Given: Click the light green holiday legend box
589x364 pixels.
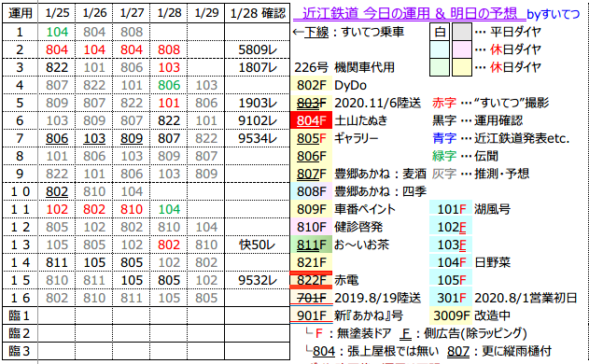Looking at the screenshot, I should click(440, 67).
